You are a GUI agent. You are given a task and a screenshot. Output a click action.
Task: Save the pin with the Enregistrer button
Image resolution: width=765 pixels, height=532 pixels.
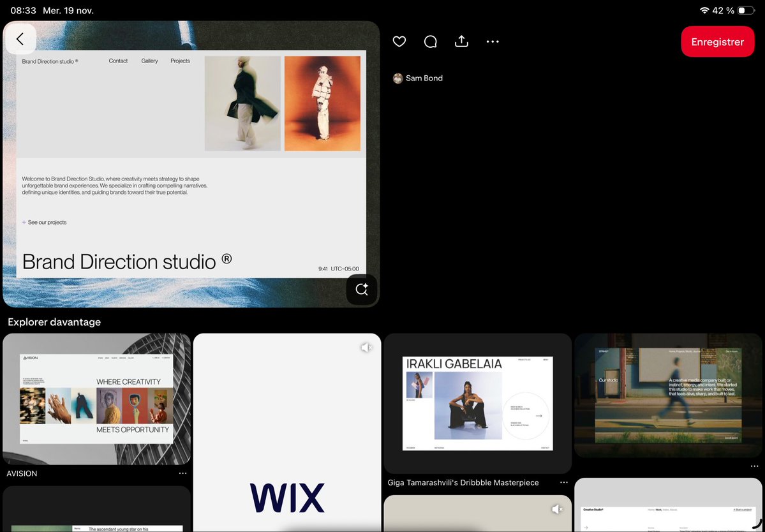(x=717, y=41)
